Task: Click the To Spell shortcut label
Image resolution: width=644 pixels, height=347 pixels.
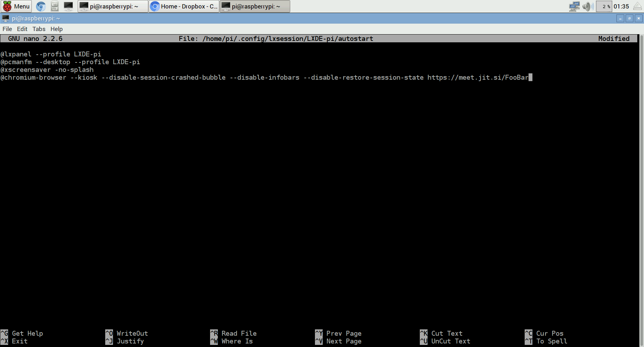Action: [x=552, y=341]
